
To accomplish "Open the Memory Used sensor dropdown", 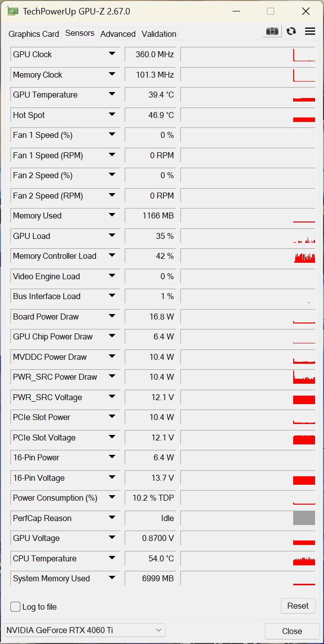I will coord(112,215).
